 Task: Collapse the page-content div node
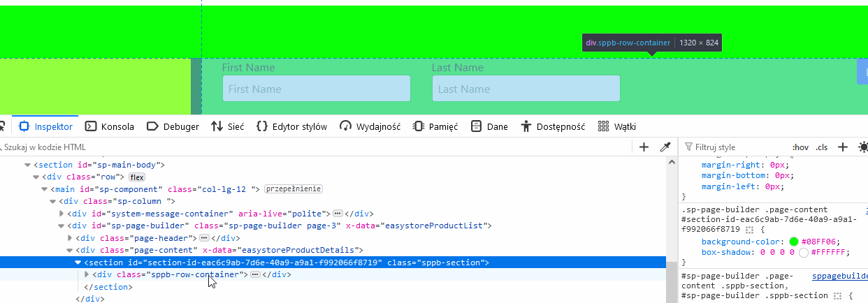coord(70,250)
